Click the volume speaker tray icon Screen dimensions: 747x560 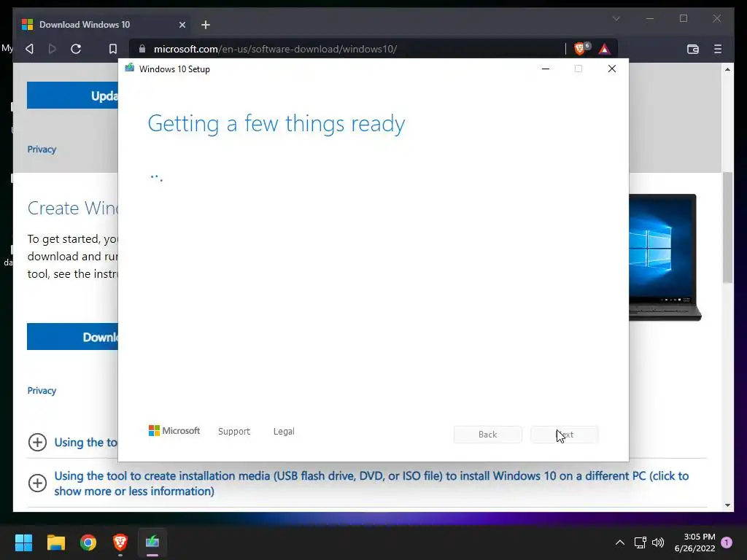click(x=658, y=542)
